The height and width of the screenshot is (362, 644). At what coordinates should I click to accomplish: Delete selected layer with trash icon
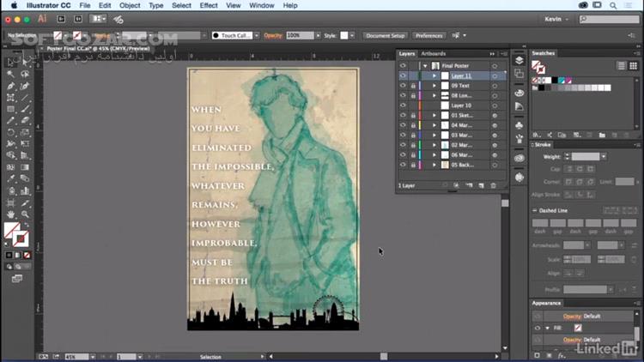pos(493,185)
